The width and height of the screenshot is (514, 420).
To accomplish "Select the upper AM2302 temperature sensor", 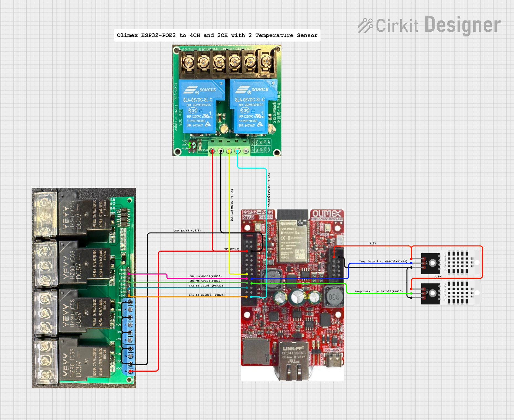I will [451, 262].
